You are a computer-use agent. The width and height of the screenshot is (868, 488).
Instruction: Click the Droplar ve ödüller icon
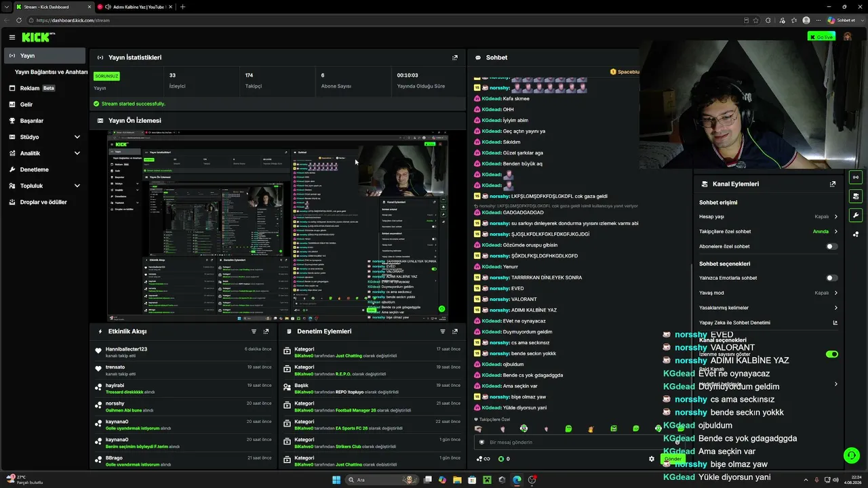(x=12, y=202)
